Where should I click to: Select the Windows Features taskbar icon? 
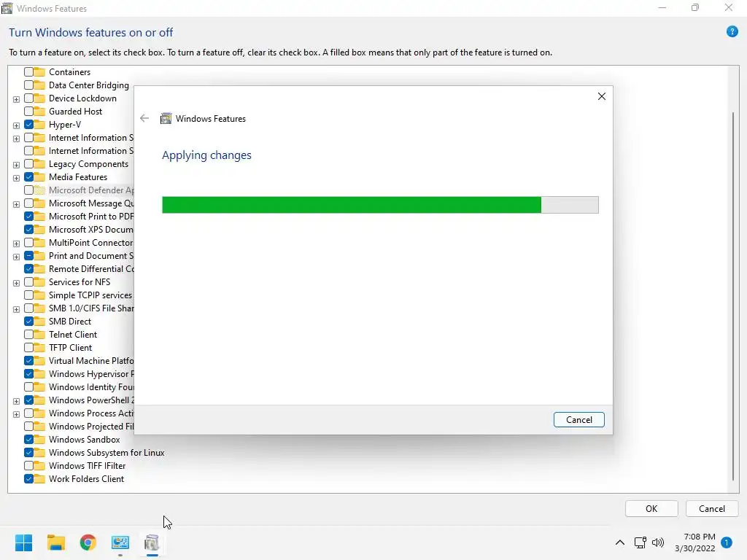tap(152, 542)
